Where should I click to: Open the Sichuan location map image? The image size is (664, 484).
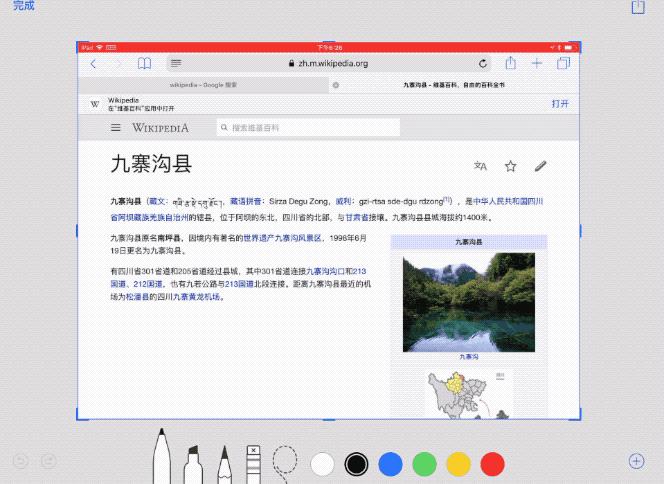click(469, 395)
